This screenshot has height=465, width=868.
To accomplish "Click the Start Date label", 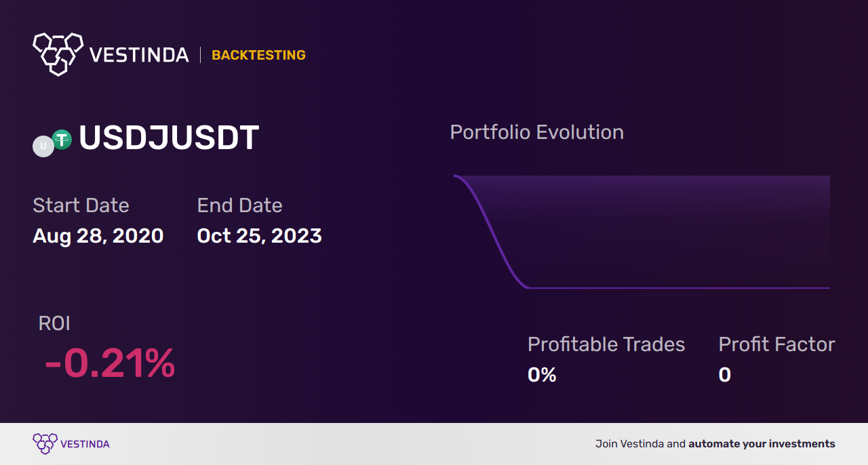I will click(x=81, y=205).
